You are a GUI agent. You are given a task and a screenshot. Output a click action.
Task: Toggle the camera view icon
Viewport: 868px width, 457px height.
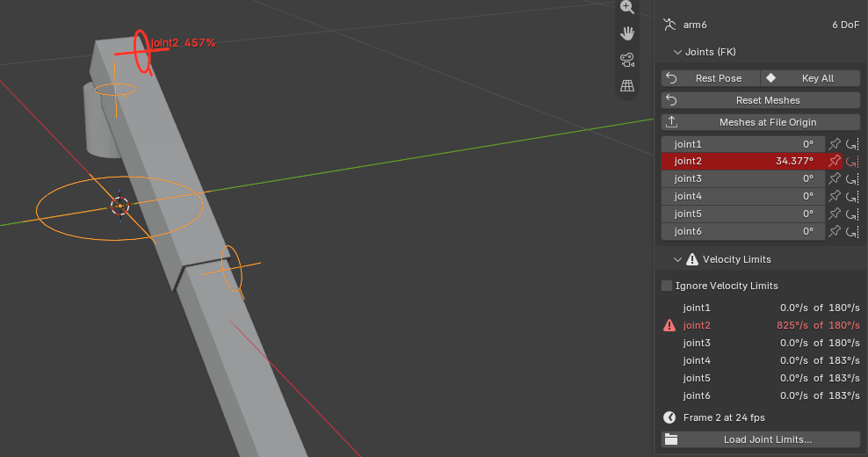coord(627,59)
